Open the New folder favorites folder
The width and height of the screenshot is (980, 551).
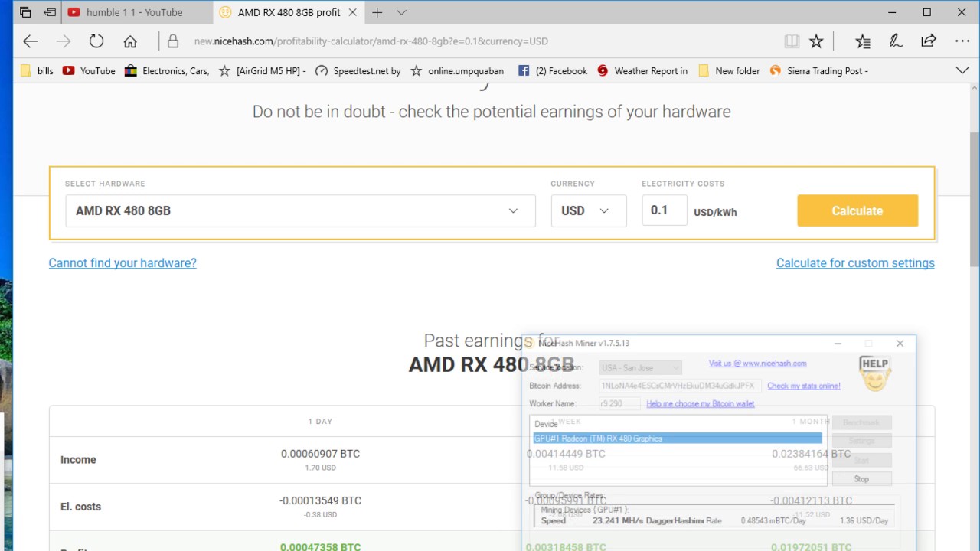click(x=729, y=70)
